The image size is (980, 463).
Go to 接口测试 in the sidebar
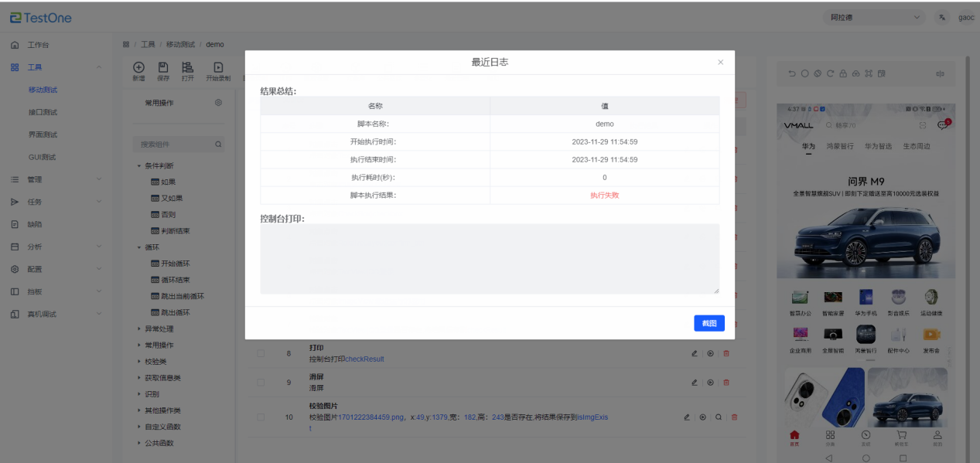pyautogui.click(x=43, y=112)
